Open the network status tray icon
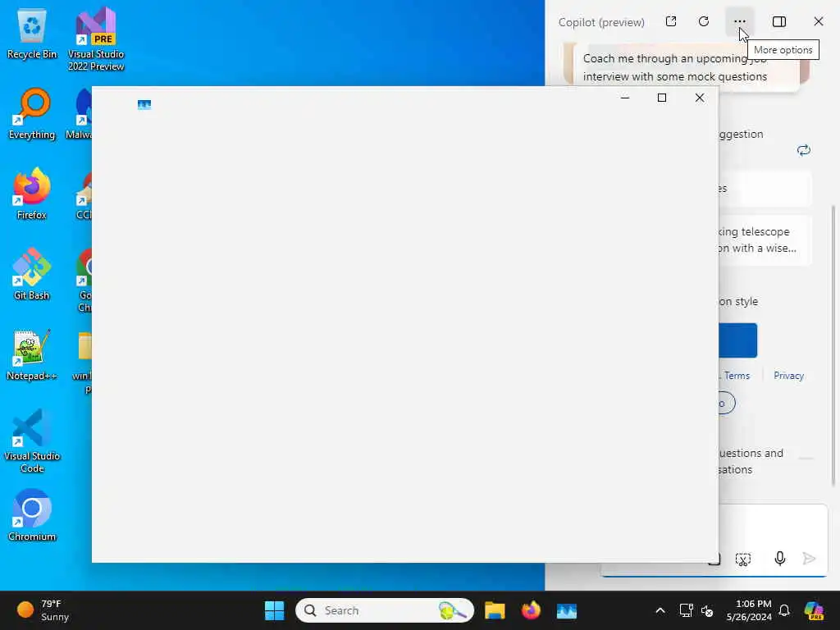The height and width of the screenshot is (630, 840). 686,610
